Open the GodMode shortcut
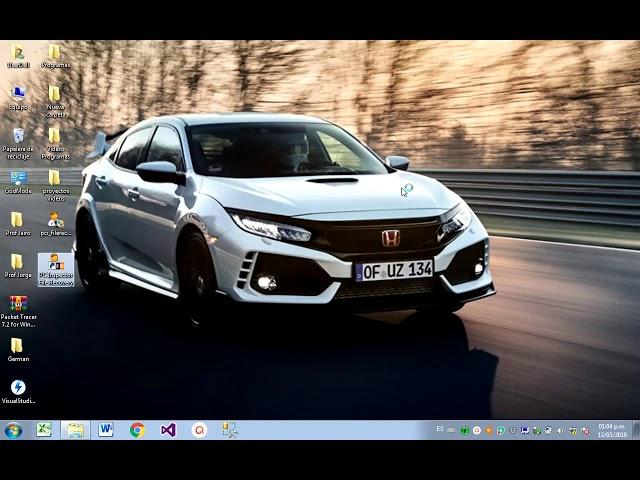 click(18, 182)
